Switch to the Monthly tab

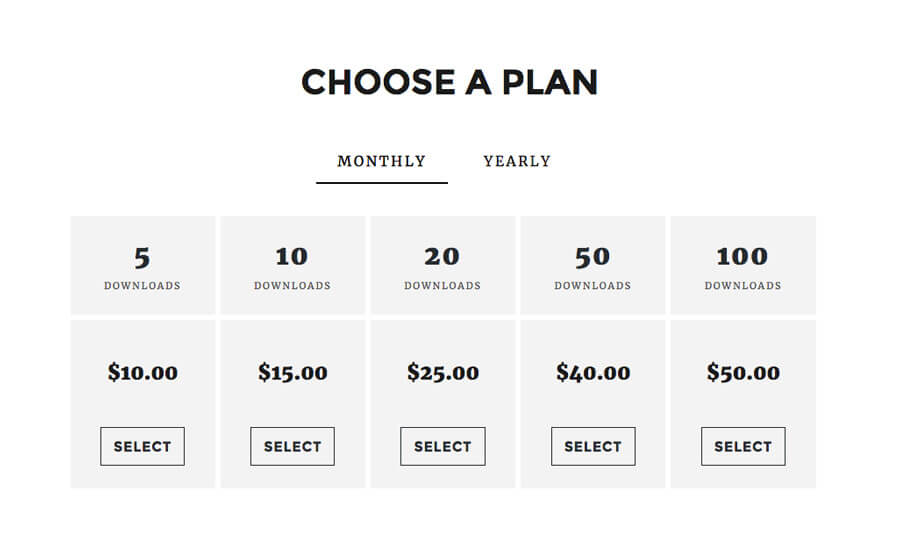(381, 161)
